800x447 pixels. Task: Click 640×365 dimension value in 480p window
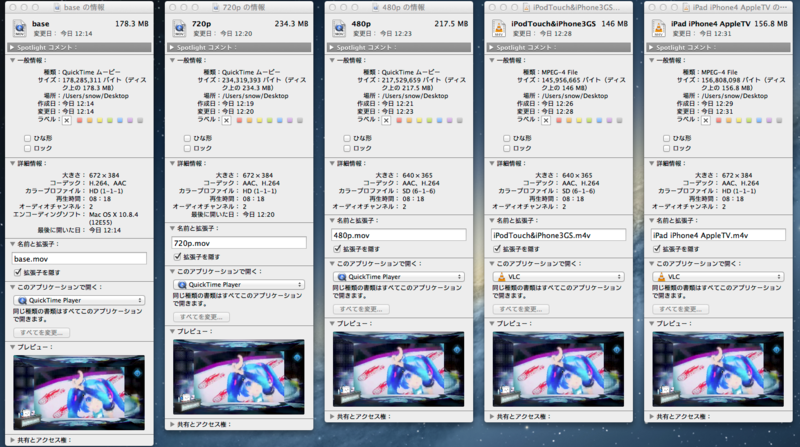coord(417,175)
